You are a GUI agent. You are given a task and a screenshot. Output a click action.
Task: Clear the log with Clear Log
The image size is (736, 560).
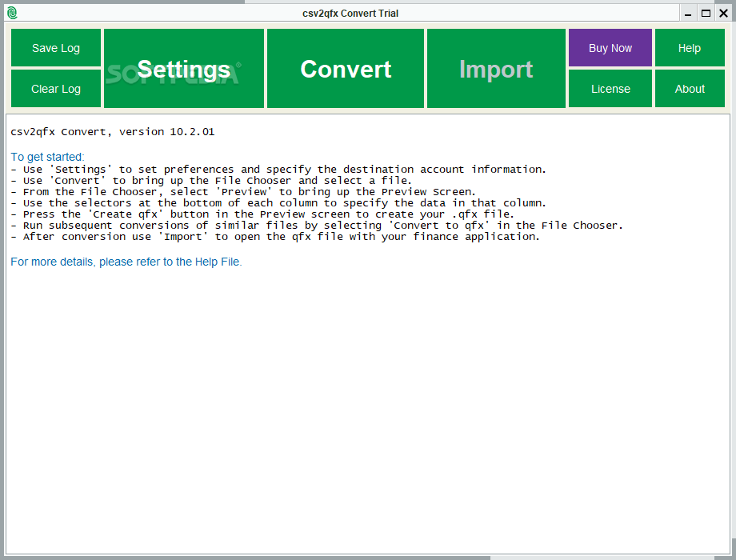(56, 89)
